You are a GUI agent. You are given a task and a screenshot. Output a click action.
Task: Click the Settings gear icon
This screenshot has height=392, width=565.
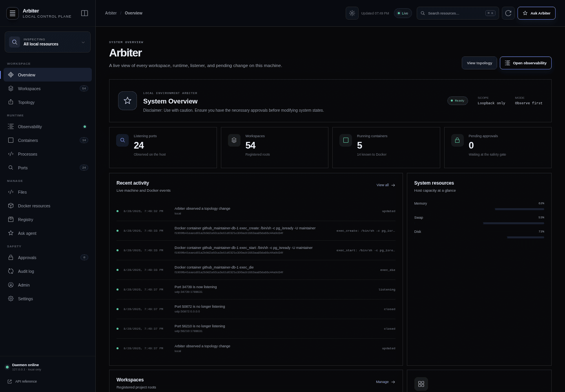point(11,299)
